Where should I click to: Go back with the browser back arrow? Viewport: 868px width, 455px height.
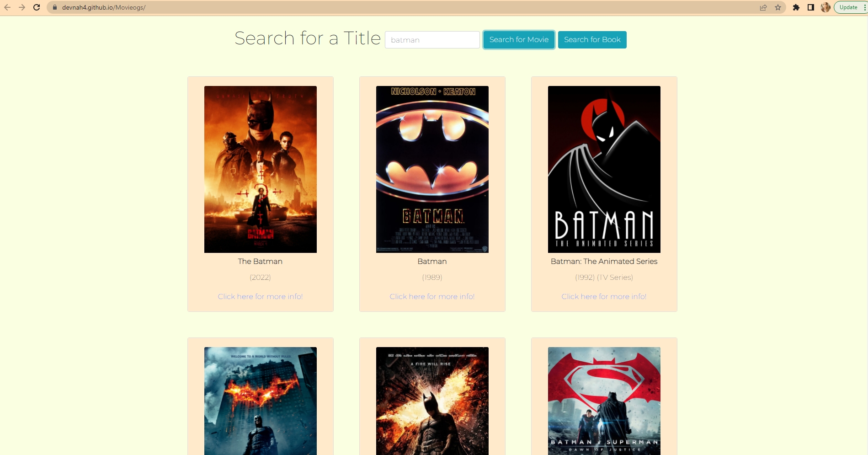coord(7,7)
